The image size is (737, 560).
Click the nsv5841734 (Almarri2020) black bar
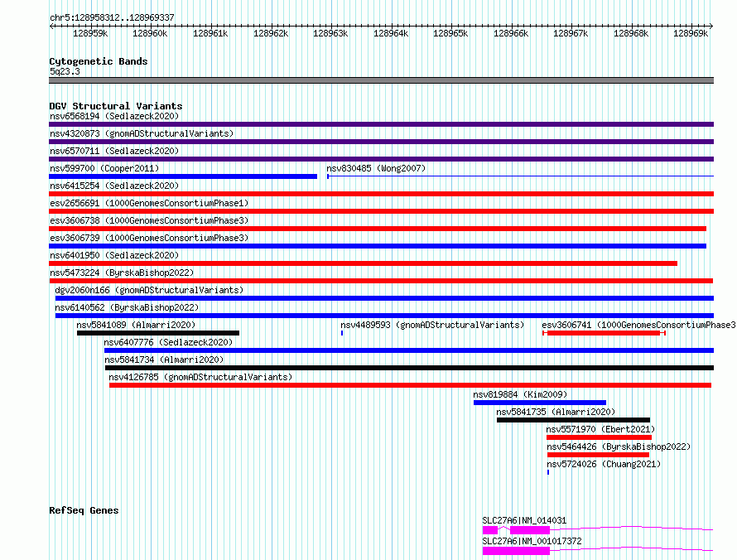(409, 368)
